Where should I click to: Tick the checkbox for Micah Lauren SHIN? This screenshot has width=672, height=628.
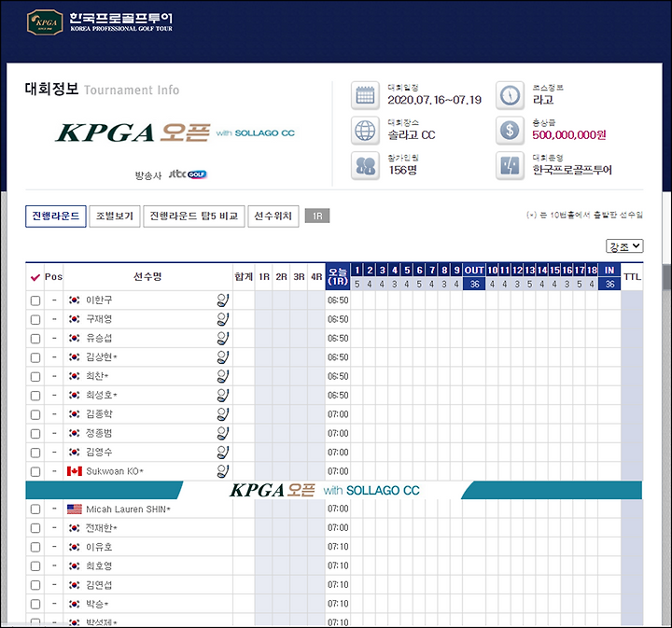[35, 509]
